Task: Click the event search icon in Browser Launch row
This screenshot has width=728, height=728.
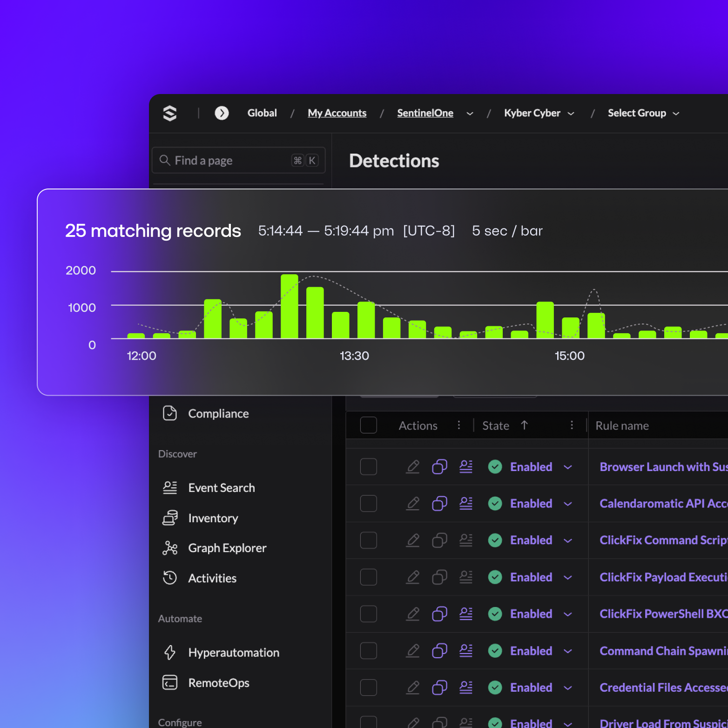Action: coord(466,466)
